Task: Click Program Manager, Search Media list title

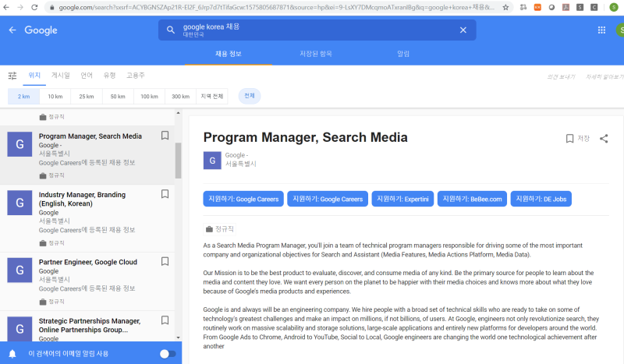Action: tap(90, 136)
